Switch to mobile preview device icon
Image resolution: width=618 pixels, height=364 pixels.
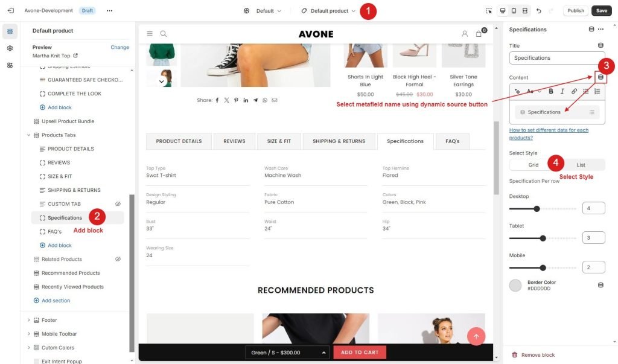click(x=514, y=11)
